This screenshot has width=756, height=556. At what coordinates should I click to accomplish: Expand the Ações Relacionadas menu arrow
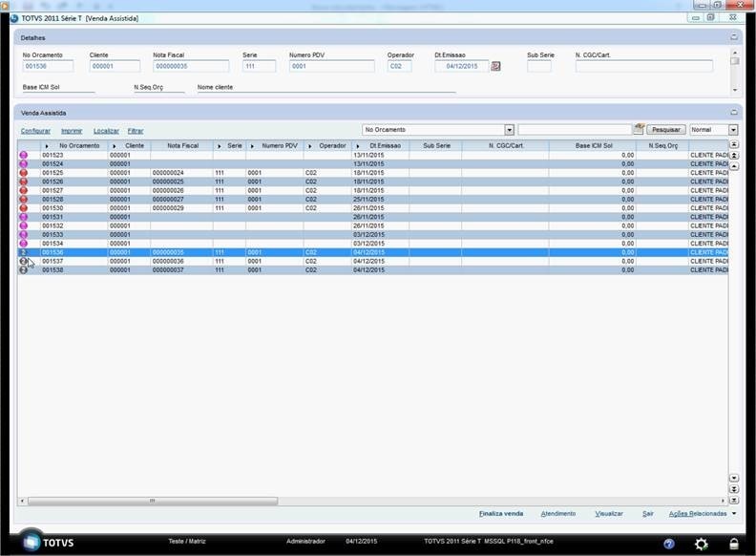coord(734,514)
